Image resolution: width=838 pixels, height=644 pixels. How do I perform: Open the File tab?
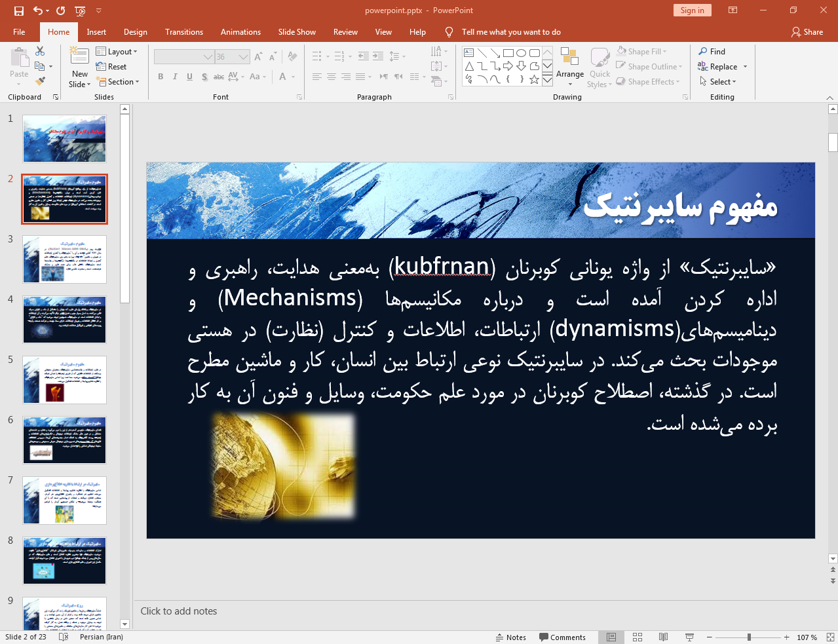point(19,32)
